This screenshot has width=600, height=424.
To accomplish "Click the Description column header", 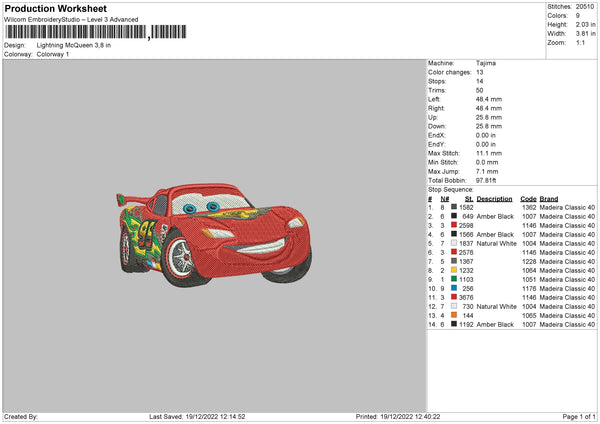I will point(495,198).
